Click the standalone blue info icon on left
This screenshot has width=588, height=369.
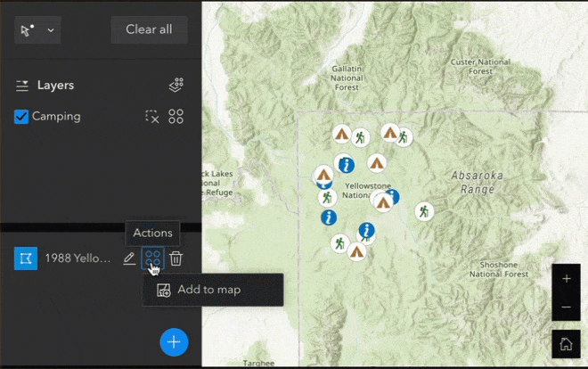click(x=329, y=217)
